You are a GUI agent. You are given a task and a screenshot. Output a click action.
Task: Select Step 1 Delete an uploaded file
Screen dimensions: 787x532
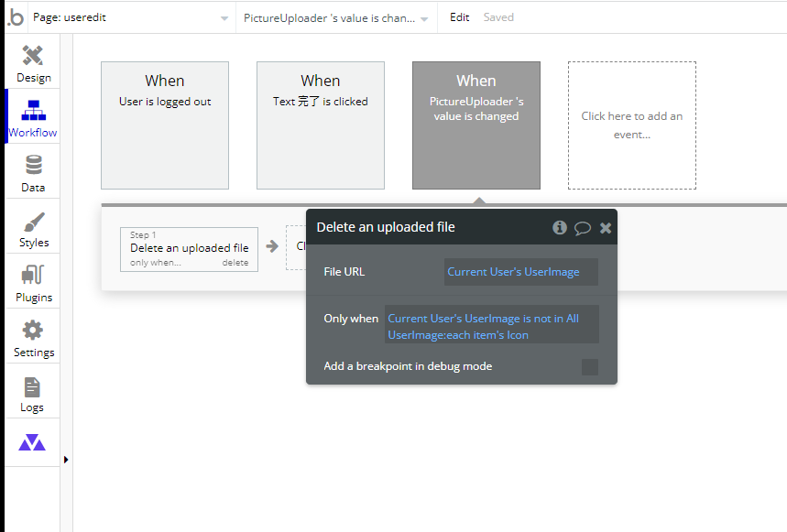pos(189,249)
